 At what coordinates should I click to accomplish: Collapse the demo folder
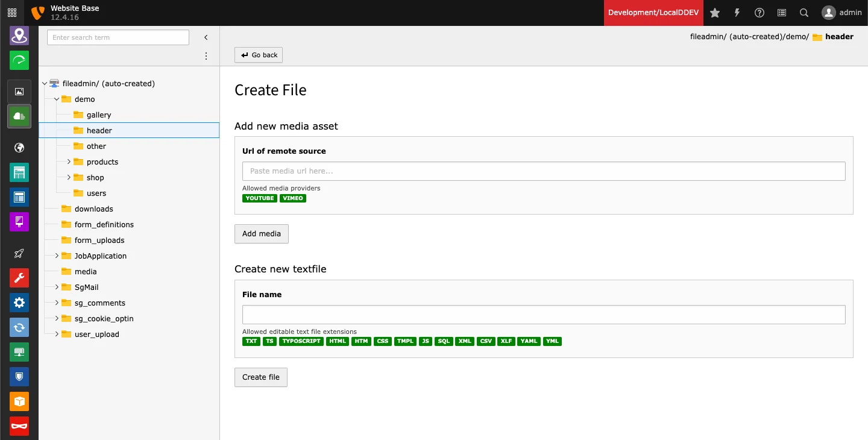pos(57,99)
